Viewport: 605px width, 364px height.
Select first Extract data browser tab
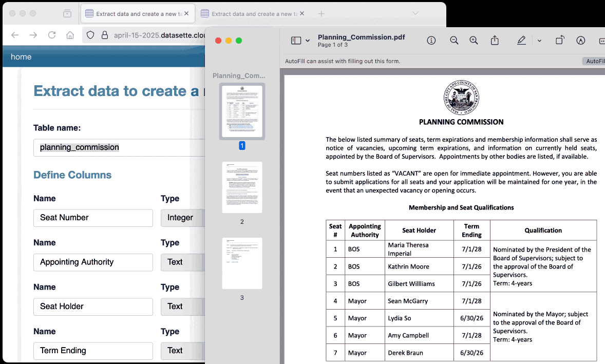pyautogui.click(x=138, y=14)
